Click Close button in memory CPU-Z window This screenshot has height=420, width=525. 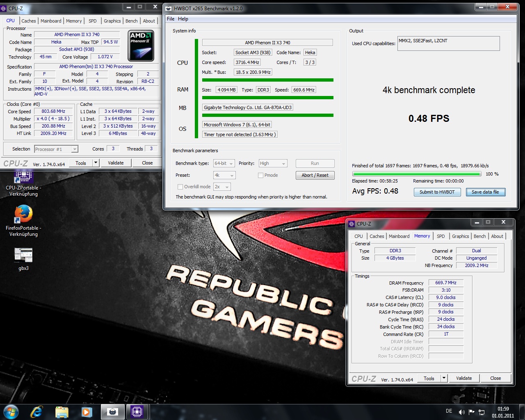pyautogui.click(x=495, y=378)
